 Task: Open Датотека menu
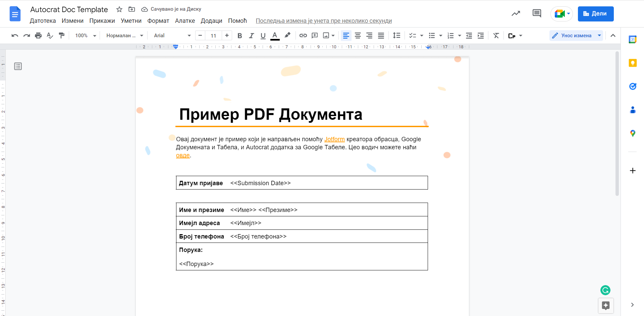pos(43,21)
